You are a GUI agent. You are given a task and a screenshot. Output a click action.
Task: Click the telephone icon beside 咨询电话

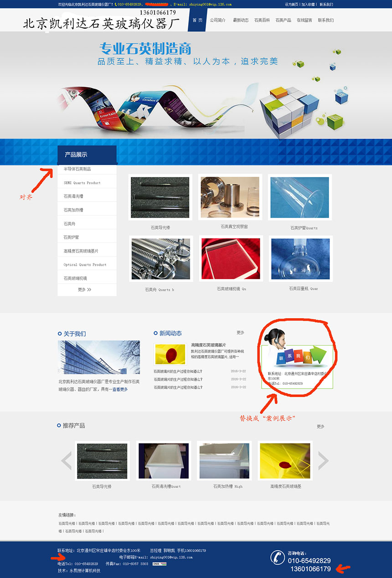pos(278,557)
